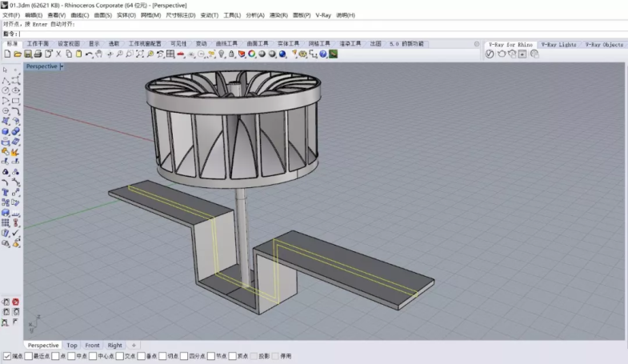
Task: Open the 曲面(S) menu
Action: click(102, 15)
